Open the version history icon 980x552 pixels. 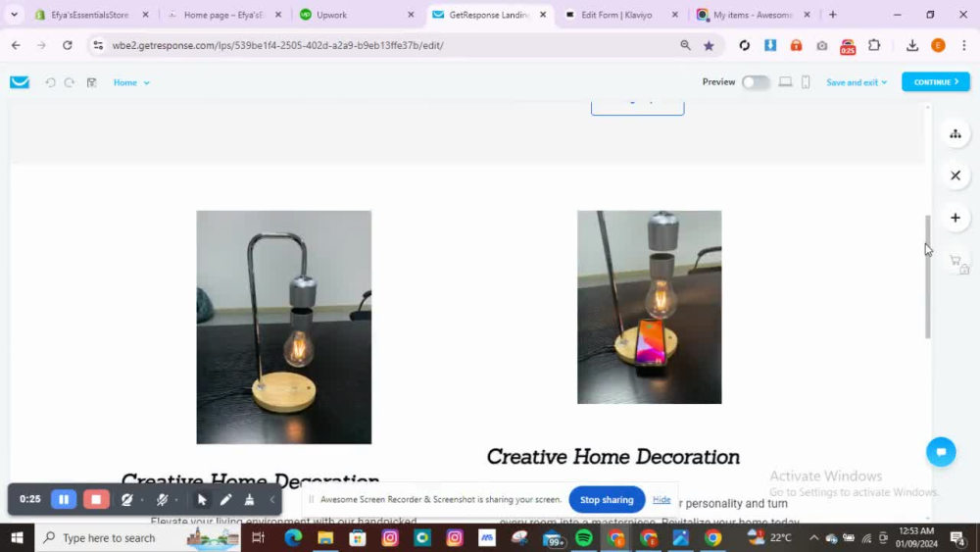[92, 82]
